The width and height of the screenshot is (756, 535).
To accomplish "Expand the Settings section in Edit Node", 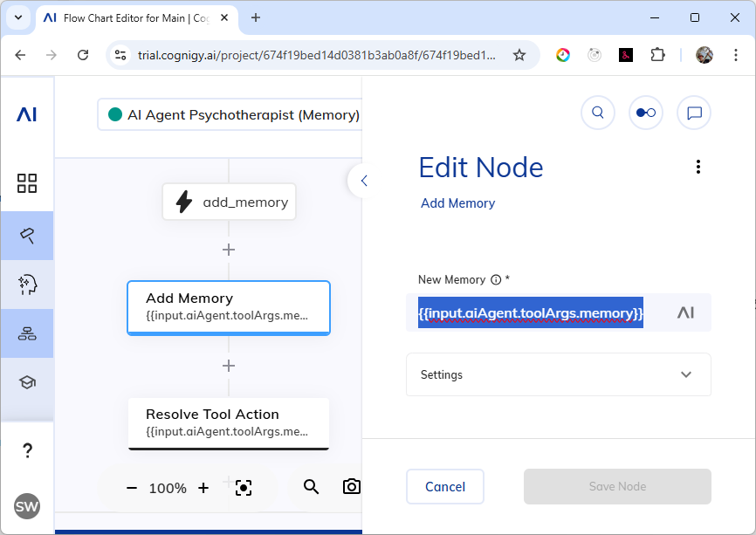I will pyautogui.click(x=558, y=374).
